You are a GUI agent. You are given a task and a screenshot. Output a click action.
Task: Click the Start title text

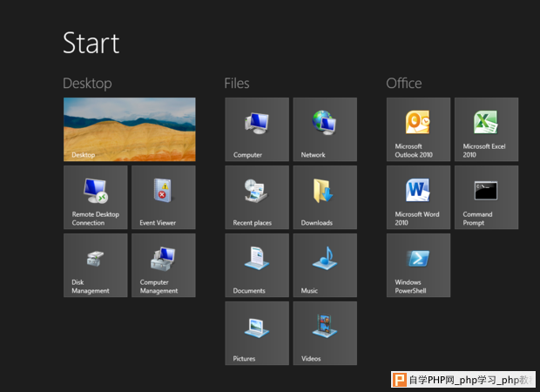(x=91, y=43)
